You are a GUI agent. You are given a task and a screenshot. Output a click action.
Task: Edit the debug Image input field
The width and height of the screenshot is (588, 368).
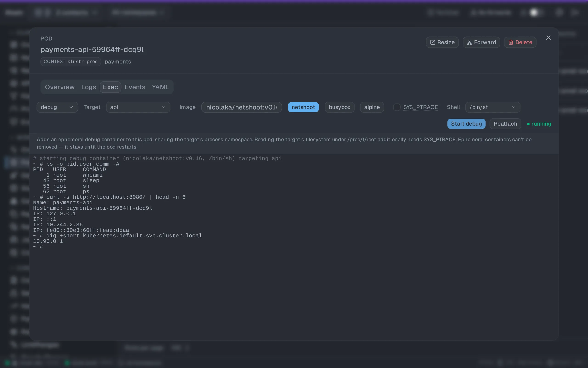coord(242,107)
